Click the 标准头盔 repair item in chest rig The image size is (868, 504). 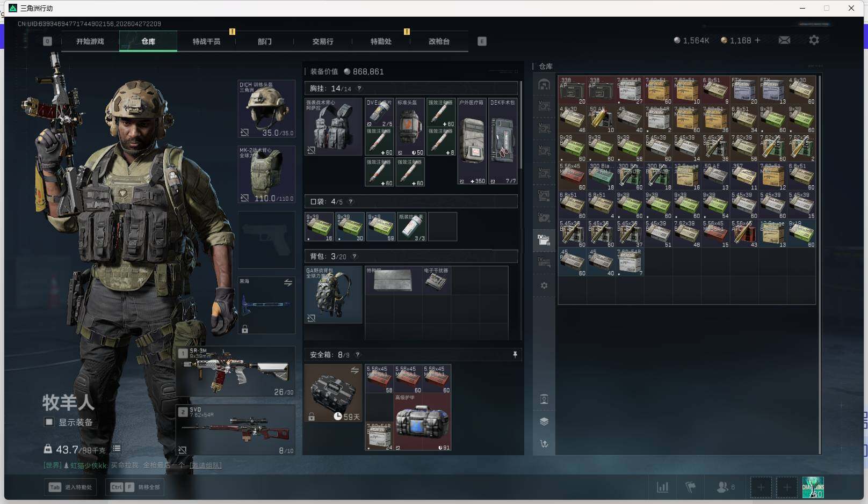pos(410,127)
